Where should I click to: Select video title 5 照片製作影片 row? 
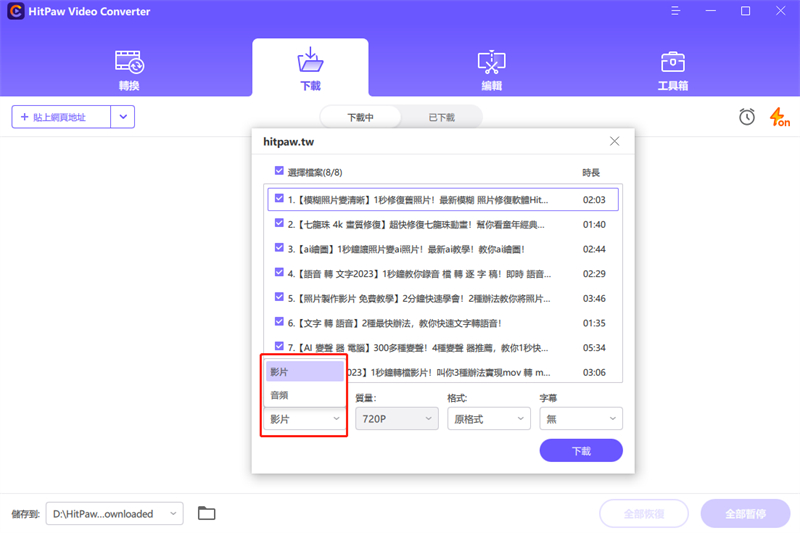(x=443, y=298)
